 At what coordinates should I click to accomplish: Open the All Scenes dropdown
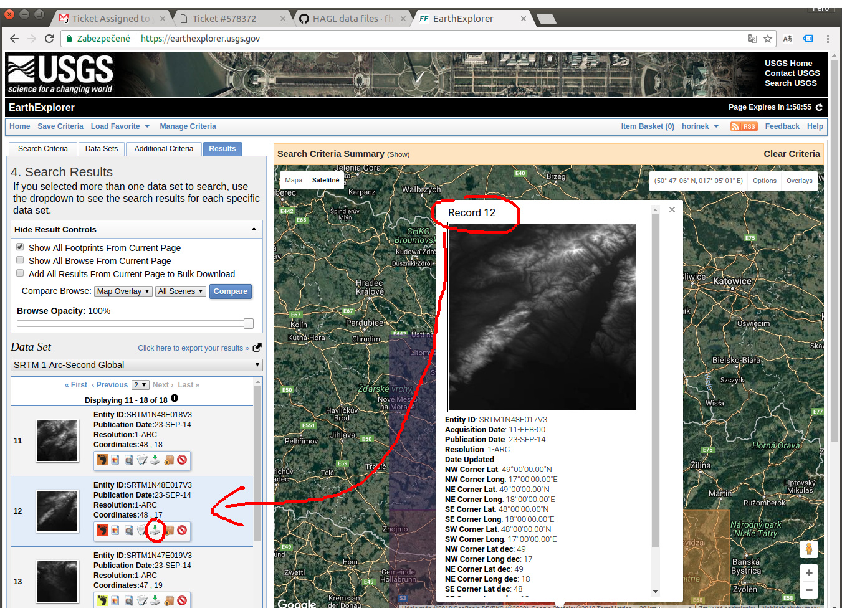(x=180, y=291)
